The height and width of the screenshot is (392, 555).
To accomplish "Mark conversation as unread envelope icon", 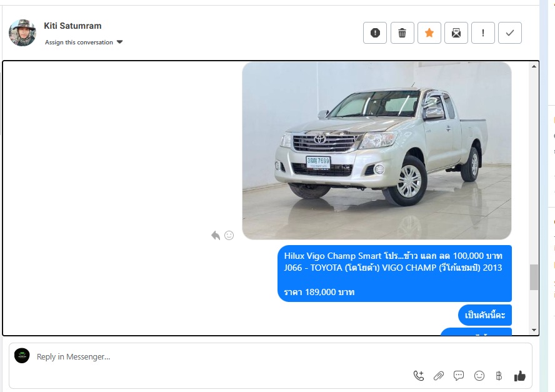I will (456, 33).
